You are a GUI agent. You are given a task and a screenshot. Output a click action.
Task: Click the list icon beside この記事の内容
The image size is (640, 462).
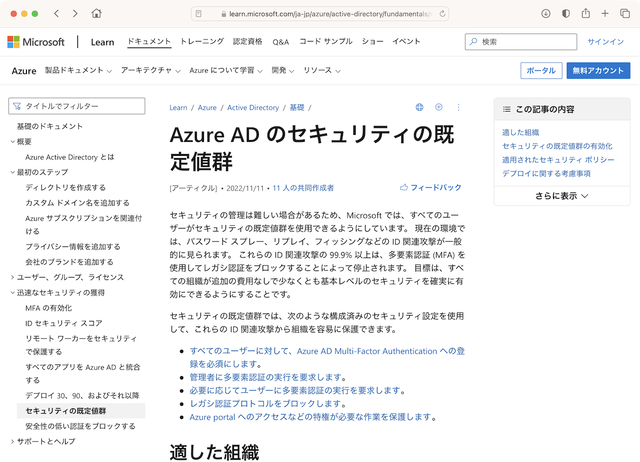(x=507, y=109)
